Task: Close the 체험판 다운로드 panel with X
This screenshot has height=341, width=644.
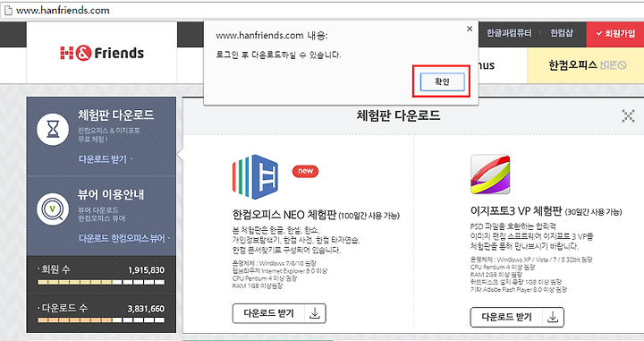Action: pyautogui.click(x=628, y=116)
